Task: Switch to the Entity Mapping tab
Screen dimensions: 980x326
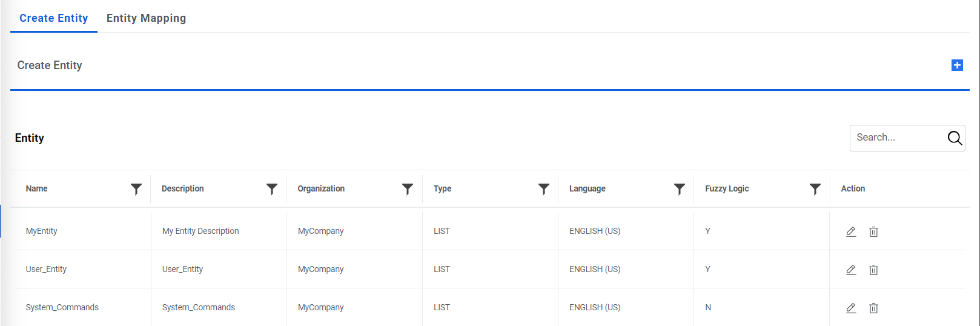Action: (x=146, y=18)
